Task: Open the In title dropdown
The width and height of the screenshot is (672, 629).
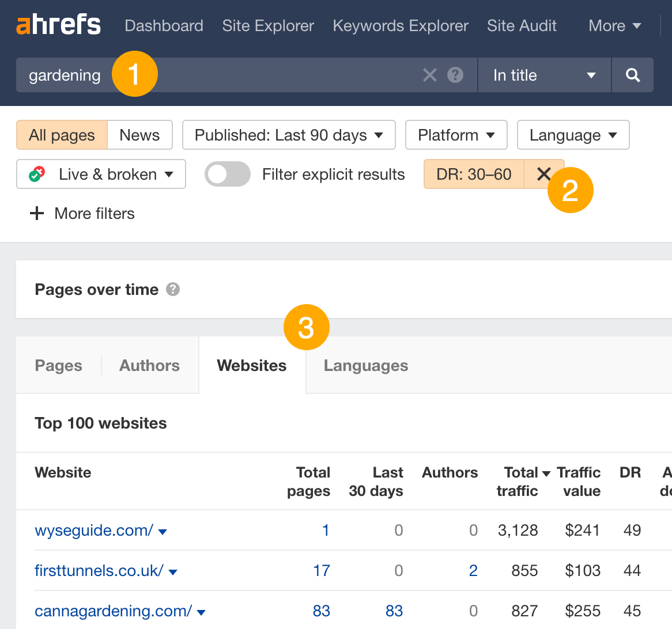Action: pos(543,75)
